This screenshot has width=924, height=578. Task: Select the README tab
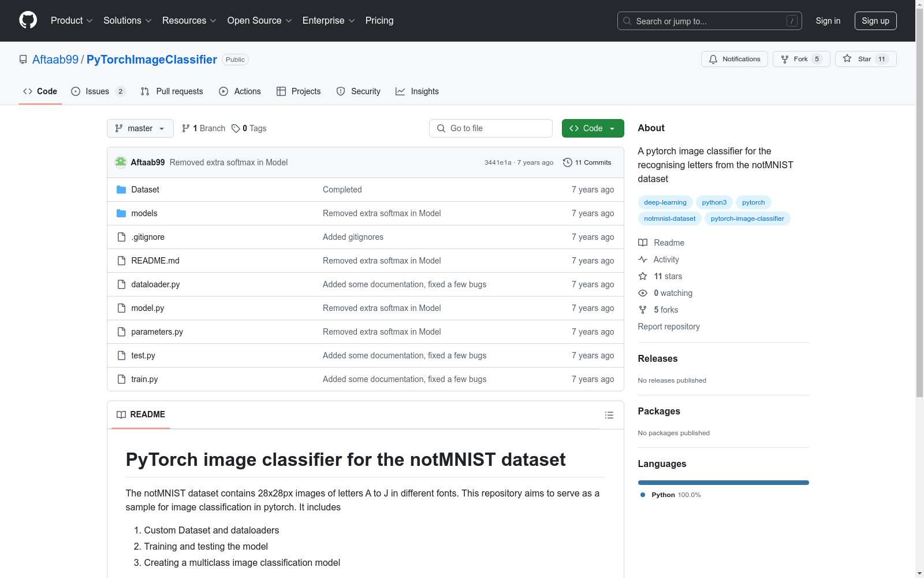coord(141,414)
